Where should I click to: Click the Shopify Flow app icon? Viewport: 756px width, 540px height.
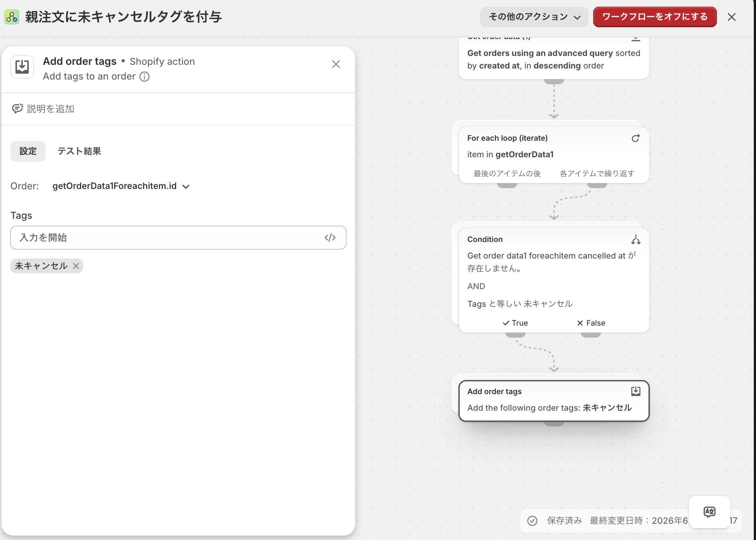(12, 17)
